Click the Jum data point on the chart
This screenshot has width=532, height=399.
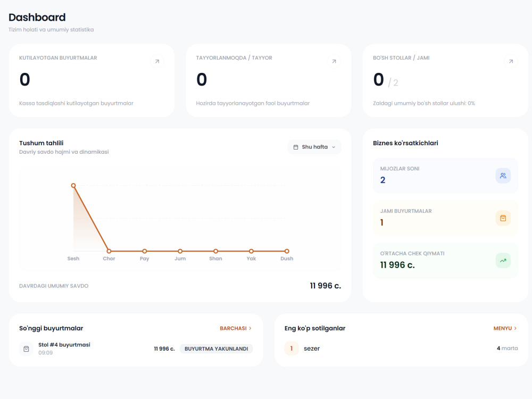click(180, 251)
